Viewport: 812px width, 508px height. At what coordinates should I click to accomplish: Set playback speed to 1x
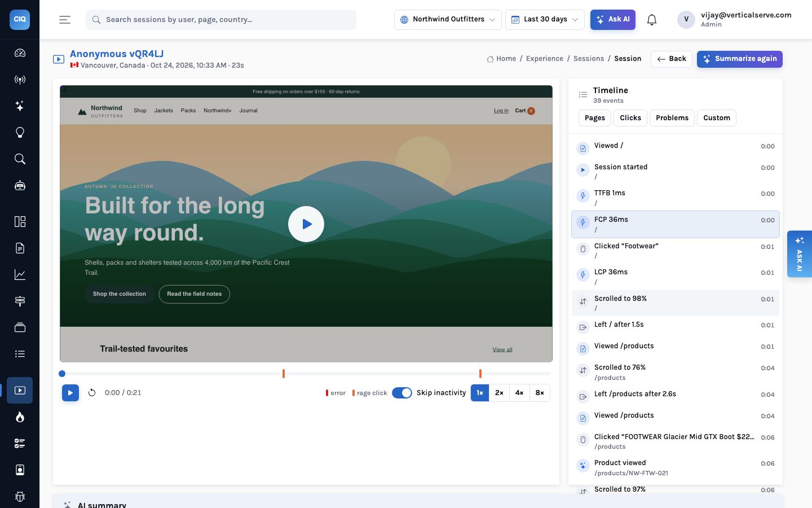click(x=480, y=393)
